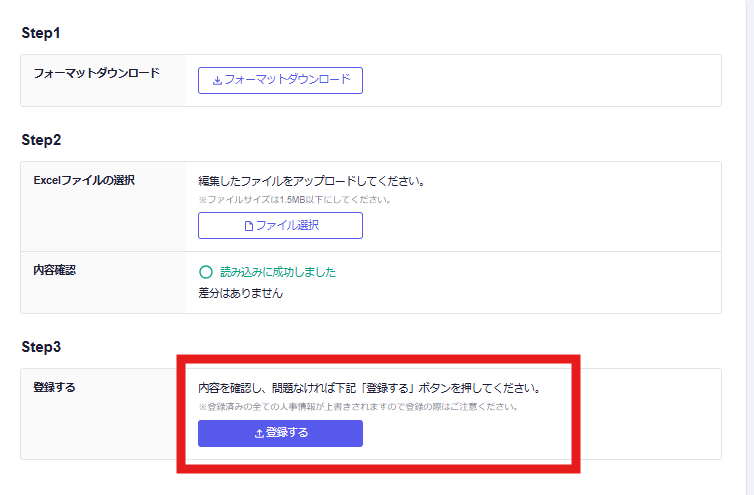Click the download icon in フォーマットダウンロード button

pyautogui.click(x=217, y=80)
